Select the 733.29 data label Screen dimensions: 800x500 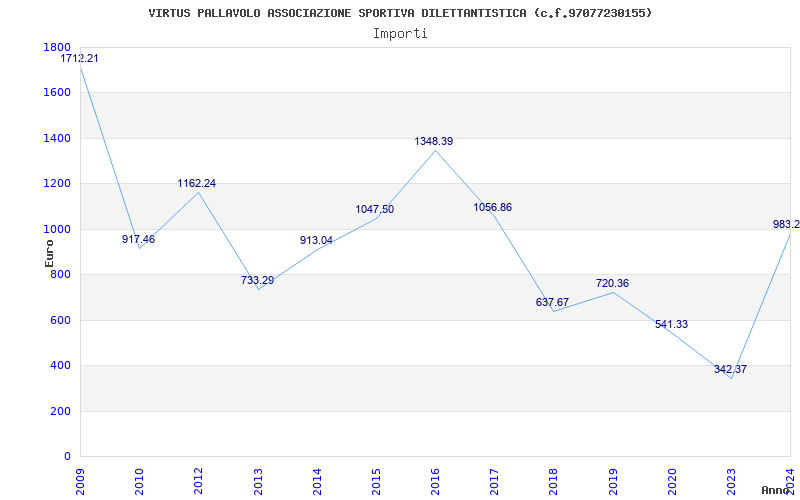click(x=258, y=280)
